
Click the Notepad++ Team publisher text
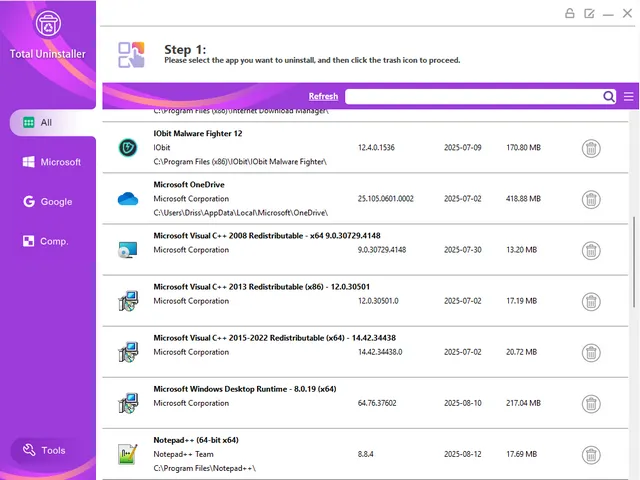[183, 454]
